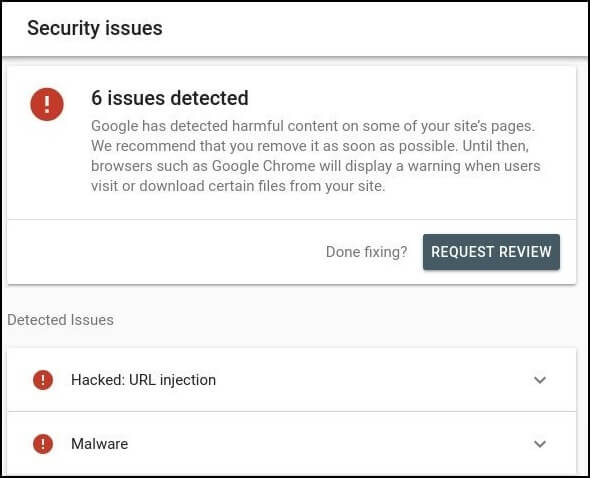Click empty space in the Hacked: URL injection row

click(374, 380)
